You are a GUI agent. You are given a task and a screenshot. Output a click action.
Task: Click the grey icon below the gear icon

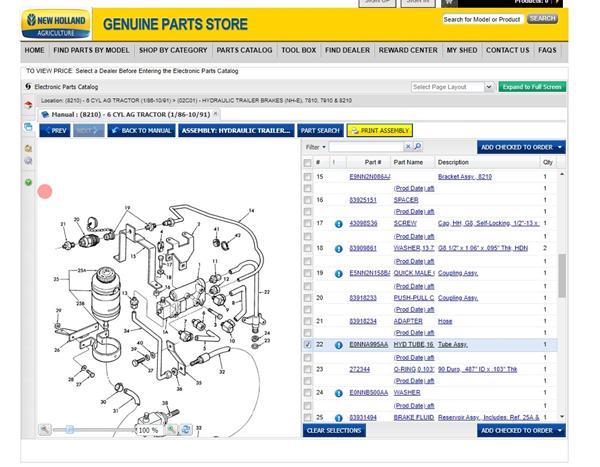point(28,161)
